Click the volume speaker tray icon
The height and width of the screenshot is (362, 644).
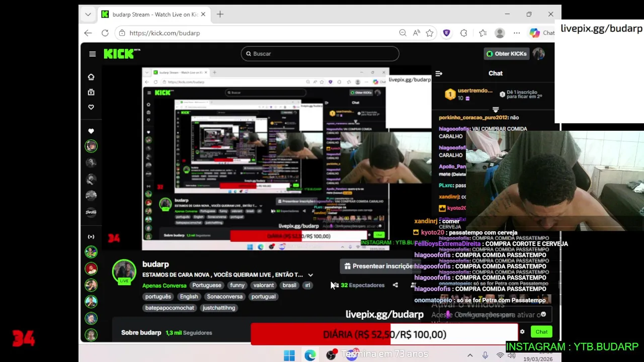click(x=511, y=355)
